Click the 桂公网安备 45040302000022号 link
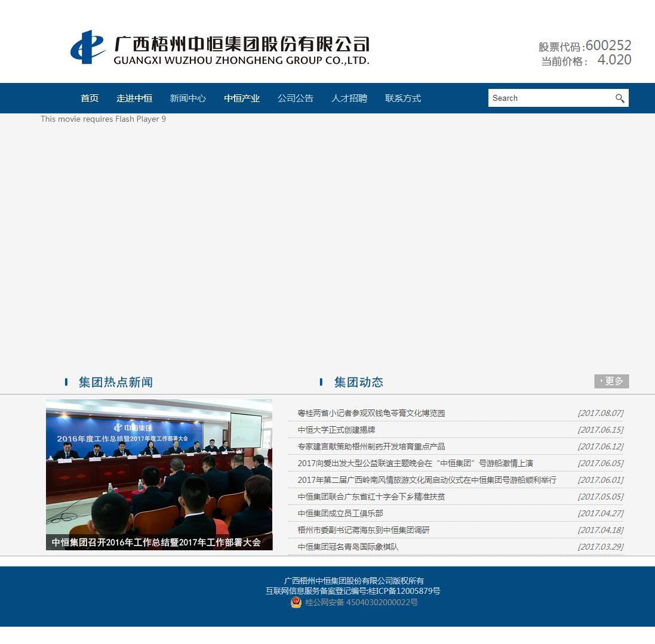The width and height of the screenshot is (655, 644). 361,602
